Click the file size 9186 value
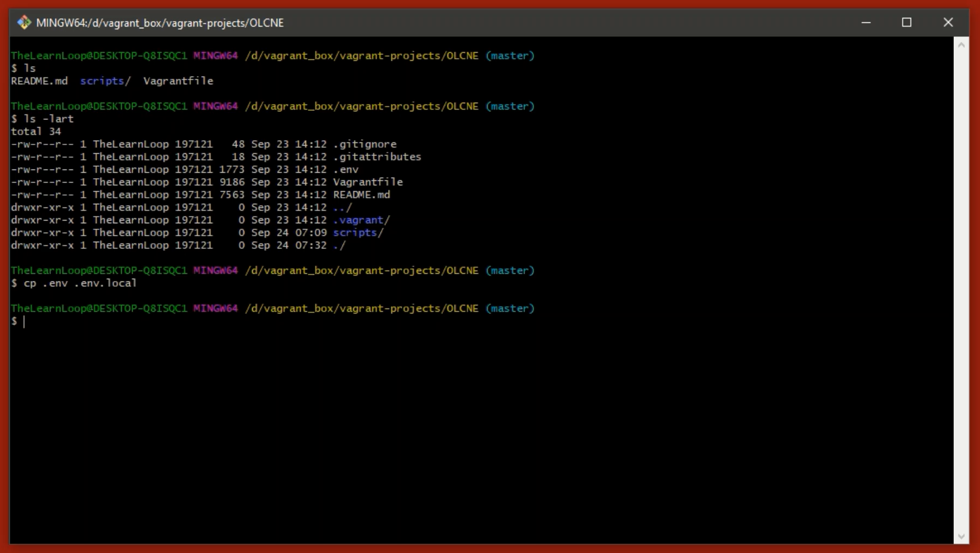Image resolution: width=980 pixels, height=553 pixels. click(x=232, y=182)
